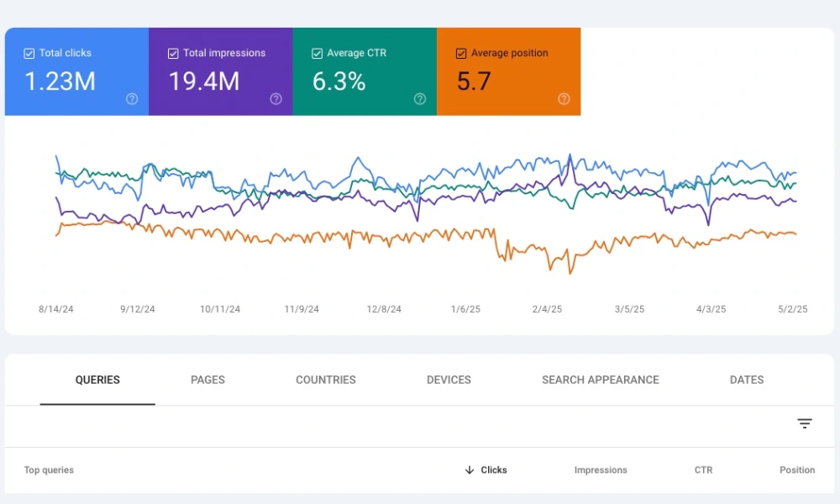Disable the Average CTR checkbox
Screen dimensions: 840x504
(318, 54)
